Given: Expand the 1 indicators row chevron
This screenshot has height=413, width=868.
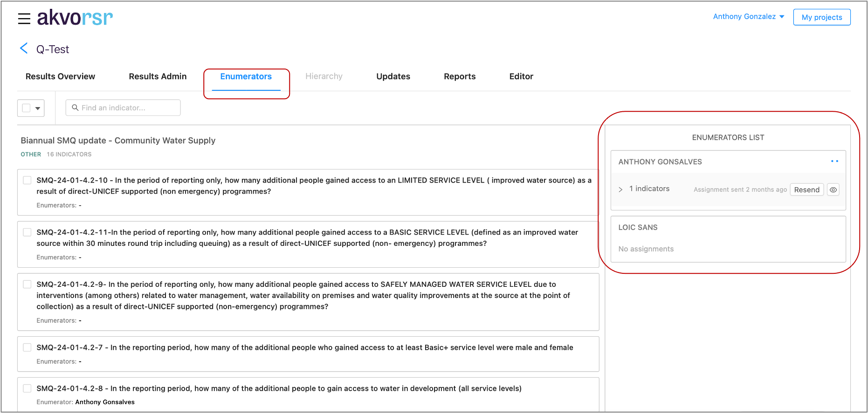Looking at the screenshot, I should 620,190.
